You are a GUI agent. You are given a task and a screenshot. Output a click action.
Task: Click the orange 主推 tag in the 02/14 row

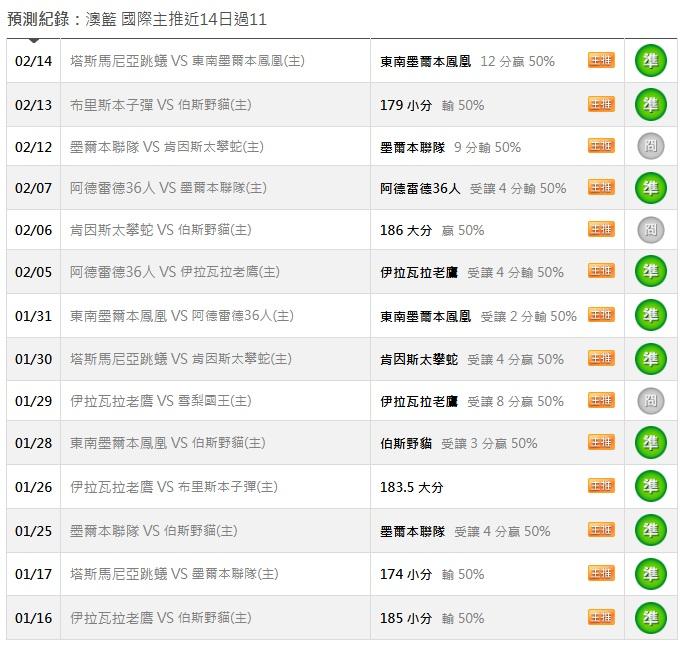602,60
